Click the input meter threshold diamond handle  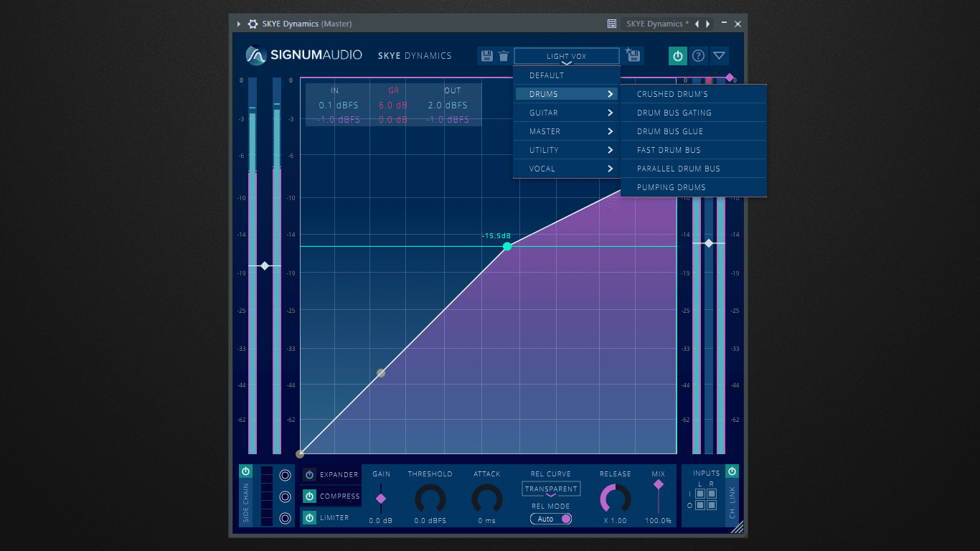click(x=265, y=266)
